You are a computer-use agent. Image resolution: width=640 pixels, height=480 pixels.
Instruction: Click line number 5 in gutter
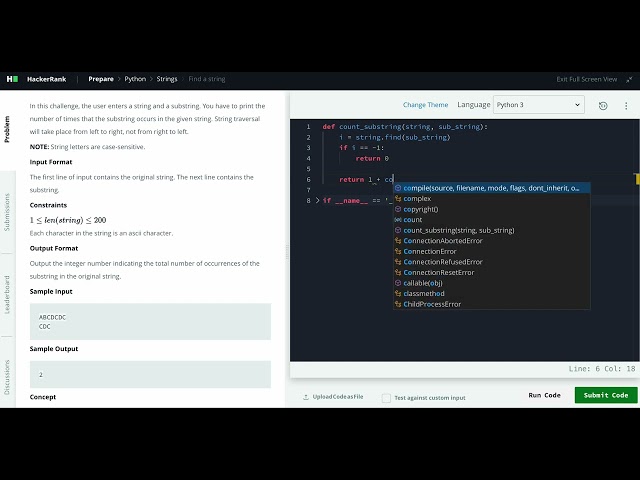(x=308, y=169)
